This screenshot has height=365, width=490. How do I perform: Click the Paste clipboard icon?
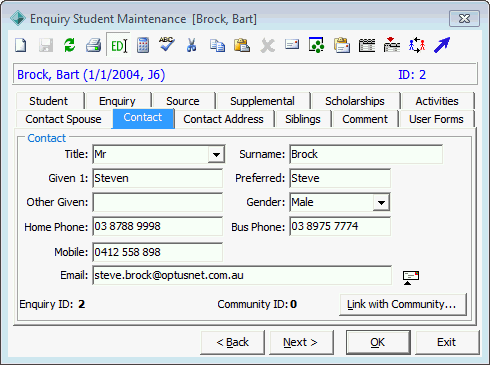[242, 45]
